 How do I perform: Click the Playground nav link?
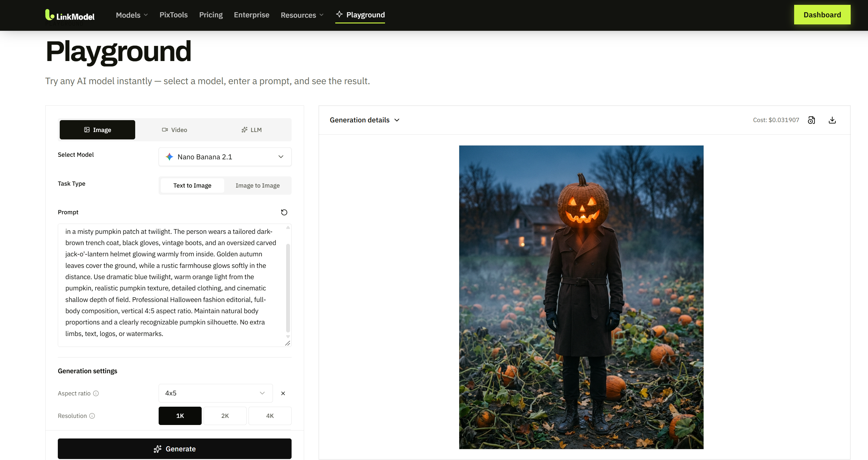[360, 15]
